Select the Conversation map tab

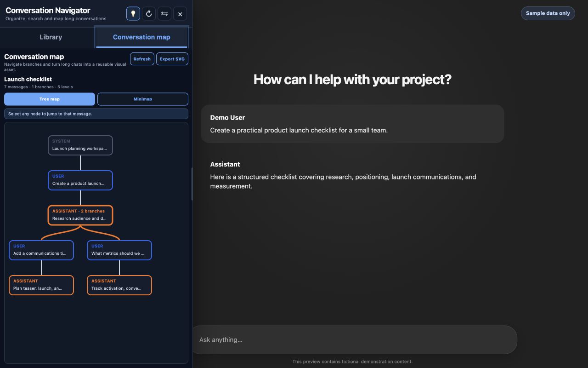(141, 37)
